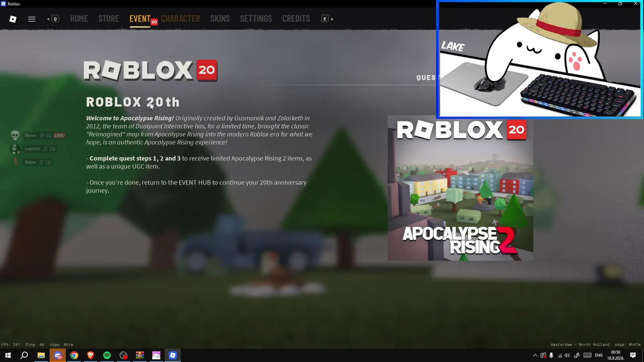Go to next tab with E arrow hint

(327, 19)
